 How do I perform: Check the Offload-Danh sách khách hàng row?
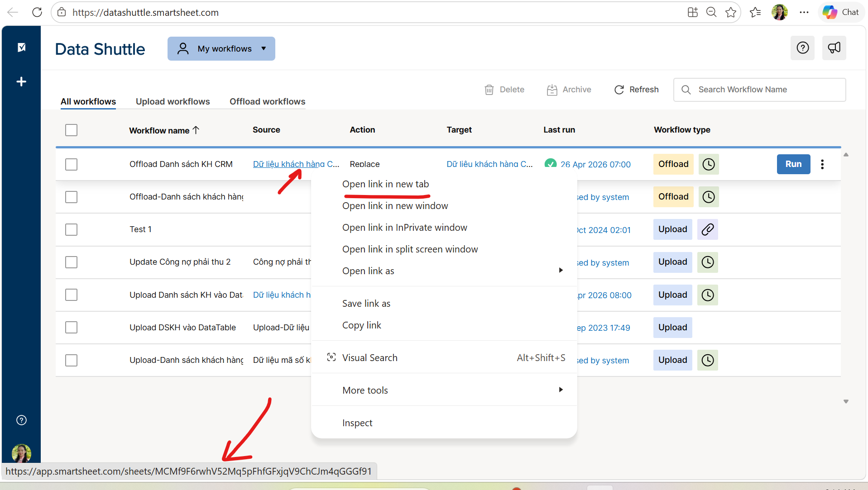pos(71,197)
